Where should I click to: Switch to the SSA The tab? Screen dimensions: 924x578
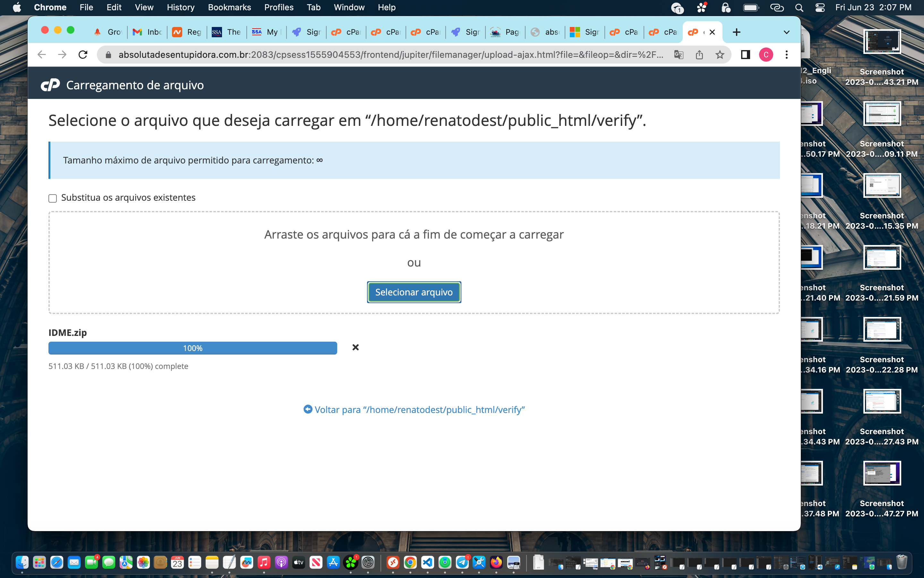(x=227, y=32)
